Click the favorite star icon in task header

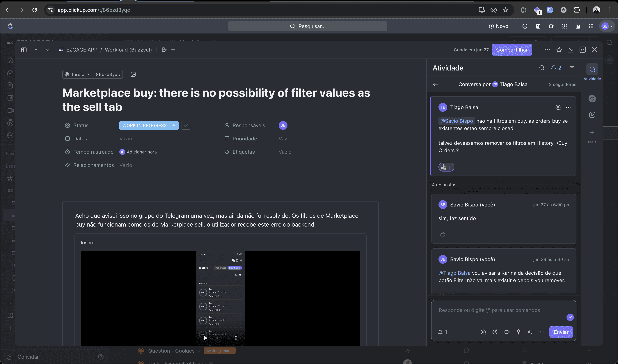tap(559, 50)
